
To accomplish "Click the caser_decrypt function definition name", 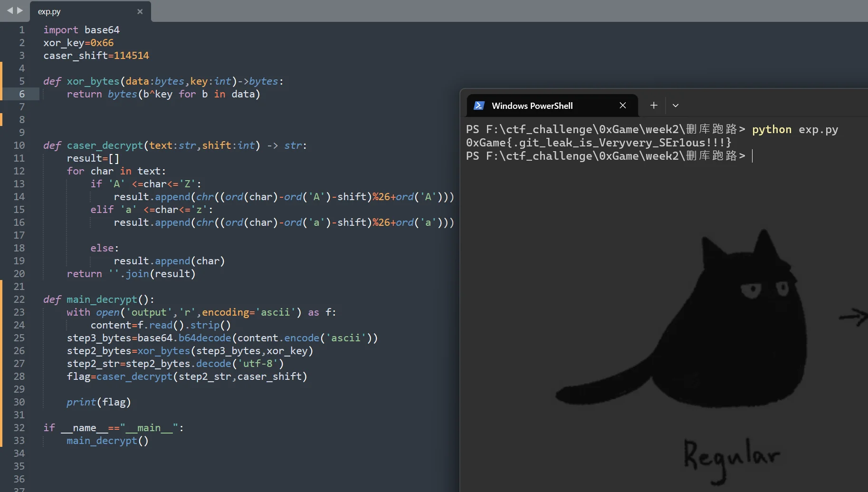I will click(105, 145).
